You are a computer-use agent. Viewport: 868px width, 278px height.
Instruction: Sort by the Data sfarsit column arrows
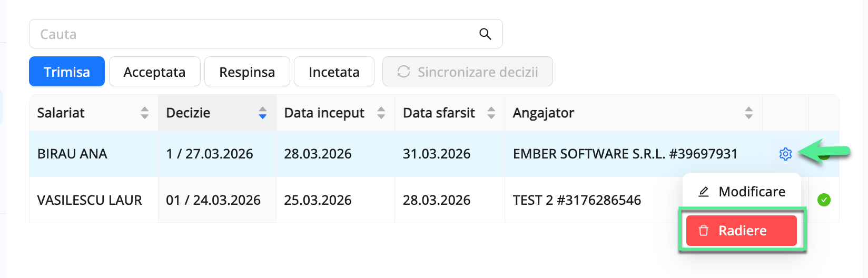491,113
